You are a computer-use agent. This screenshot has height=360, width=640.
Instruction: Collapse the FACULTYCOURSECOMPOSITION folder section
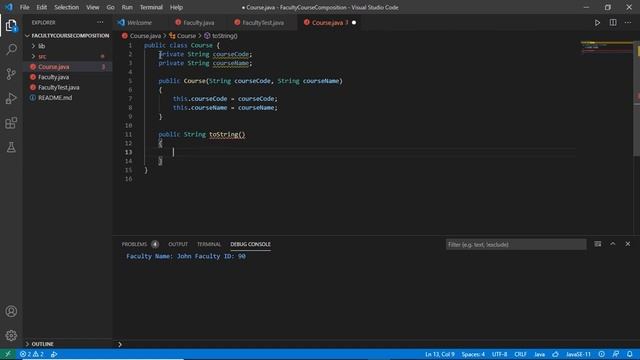(x=67, y=36)
